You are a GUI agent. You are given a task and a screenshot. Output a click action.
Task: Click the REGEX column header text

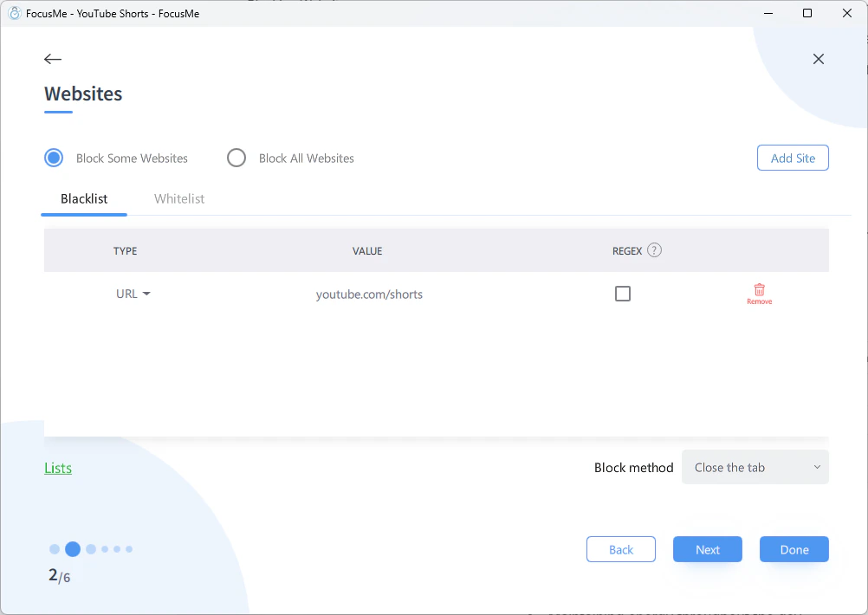tap(627, 250)
